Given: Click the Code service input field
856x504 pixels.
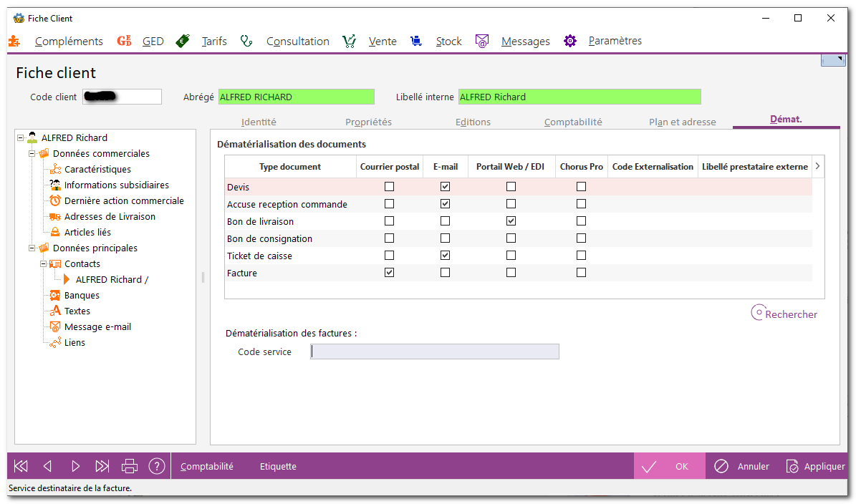Looking at the screenshot, I should coord(434,352).
